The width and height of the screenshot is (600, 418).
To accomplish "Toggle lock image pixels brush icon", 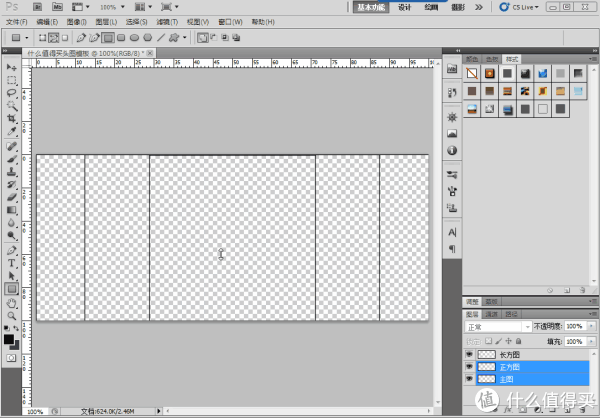I will point(499,341).
